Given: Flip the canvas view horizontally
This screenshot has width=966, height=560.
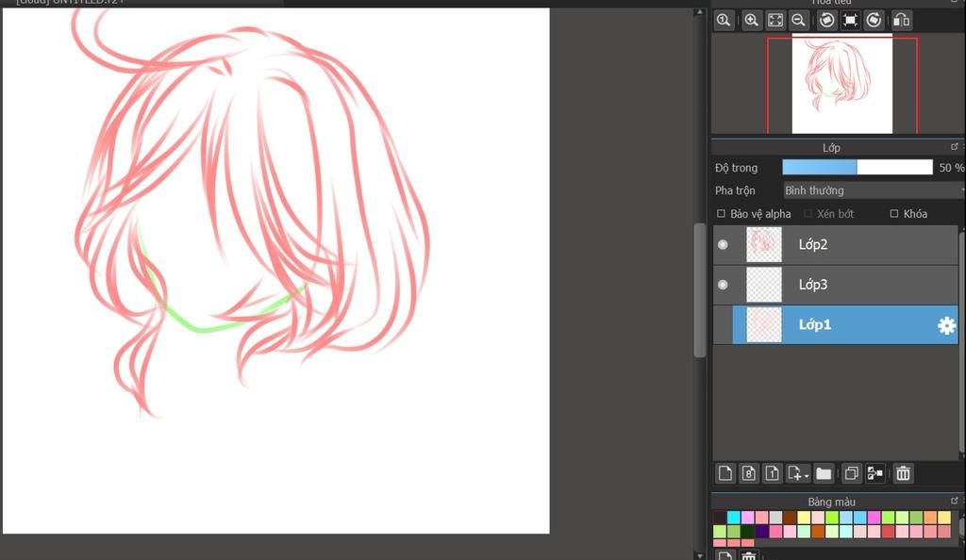Looking at the screenshot, I should [901, 20].
